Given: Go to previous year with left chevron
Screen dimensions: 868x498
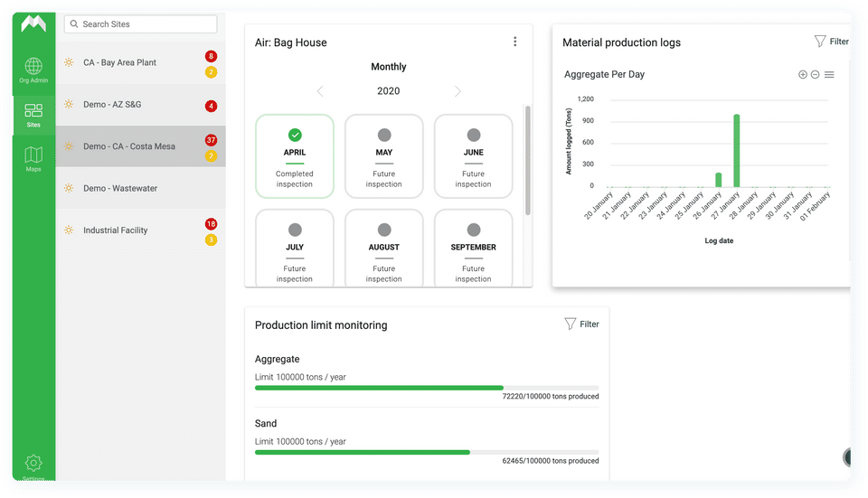Looking at the screenshot, I should tap(320, 91).
